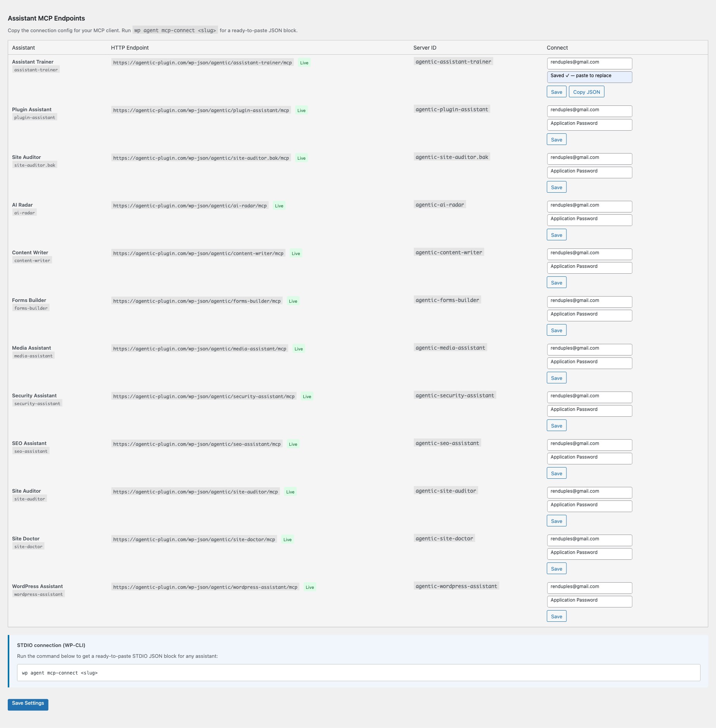Click the Live badge for WordPress Assistant

click(310, 587)
